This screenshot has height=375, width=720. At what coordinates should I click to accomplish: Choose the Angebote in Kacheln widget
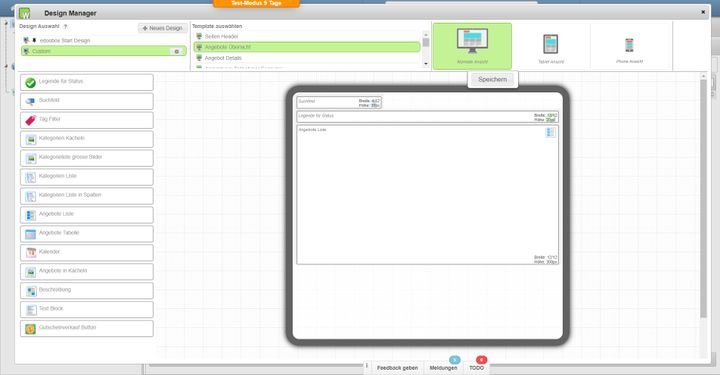tap(87, 272)
